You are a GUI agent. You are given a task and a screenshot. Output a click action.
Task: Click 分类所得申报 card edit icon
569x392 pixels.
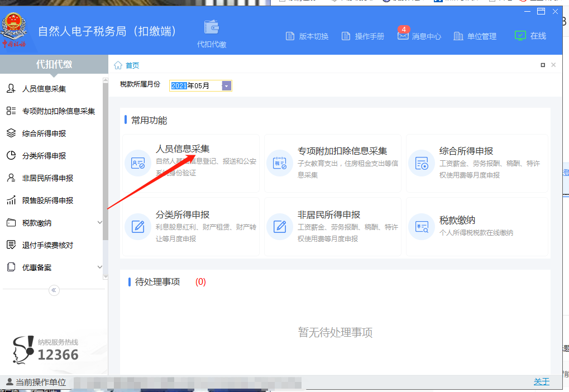point(138,227)
